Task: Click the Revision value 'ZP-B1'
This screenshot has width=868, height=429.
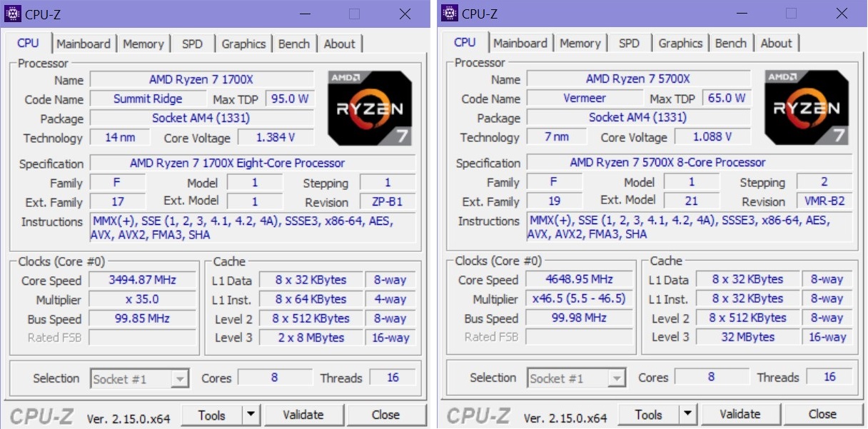Action: click(388, 202)
